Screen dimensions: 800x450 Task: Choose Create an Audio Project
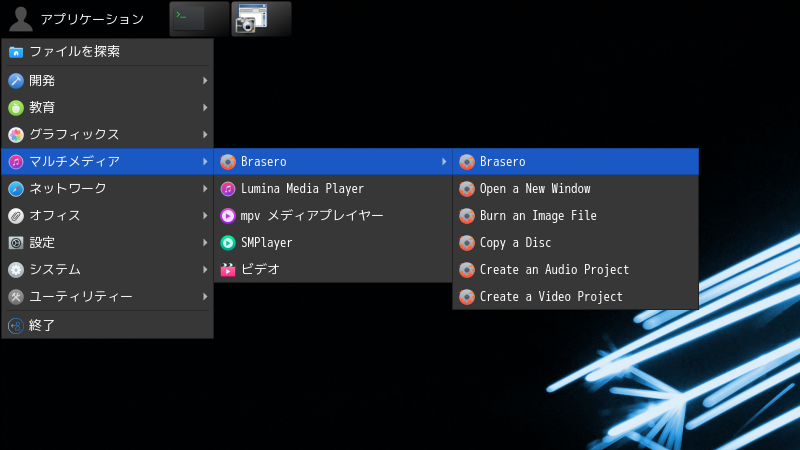click(x=576, y=269)
